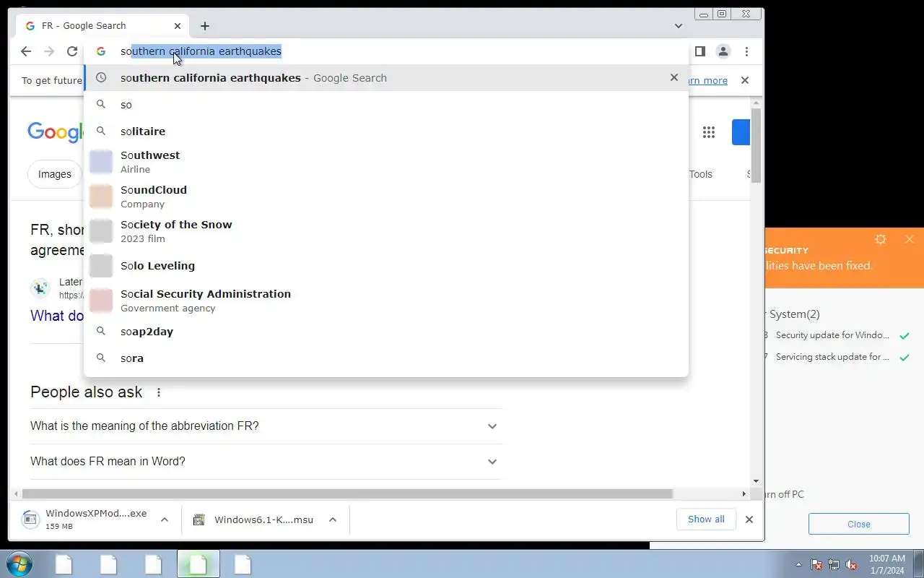
Task: Open the People also ask options dots
Action: coord(159,392)
